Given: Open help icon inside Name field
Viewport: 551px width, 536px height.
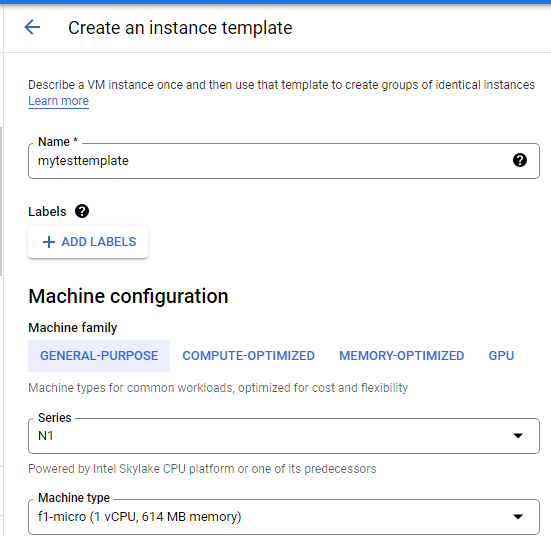Looking at the screenshot, I should [x=520, y=160].
